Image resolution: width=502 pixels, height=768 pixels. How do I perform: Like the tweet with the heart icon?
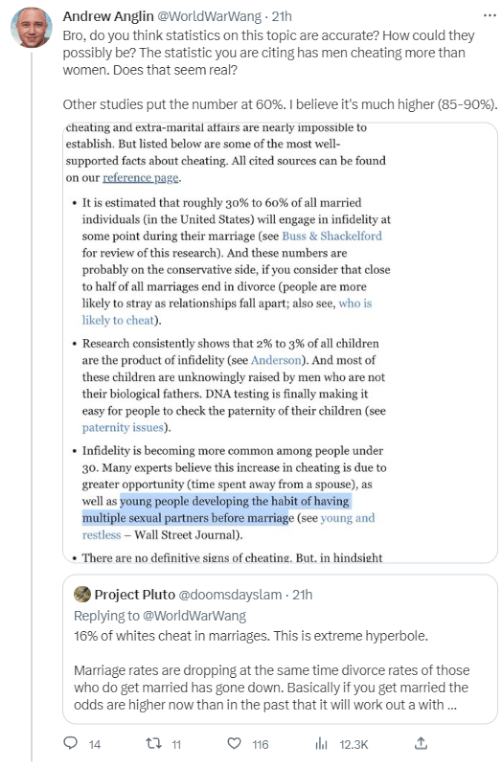coord(235,744)
